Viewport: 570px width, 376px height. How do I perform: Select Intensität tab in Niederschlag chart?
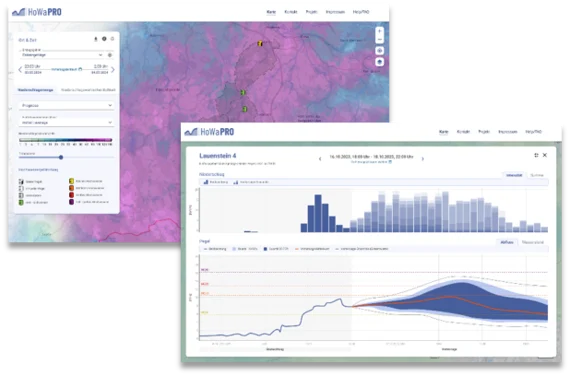coord(514,175)
